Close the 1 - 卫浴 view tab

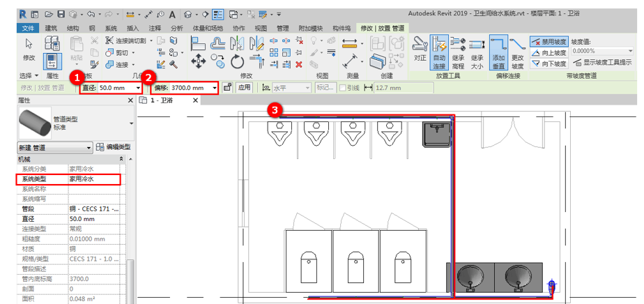[x=195, y=100]
